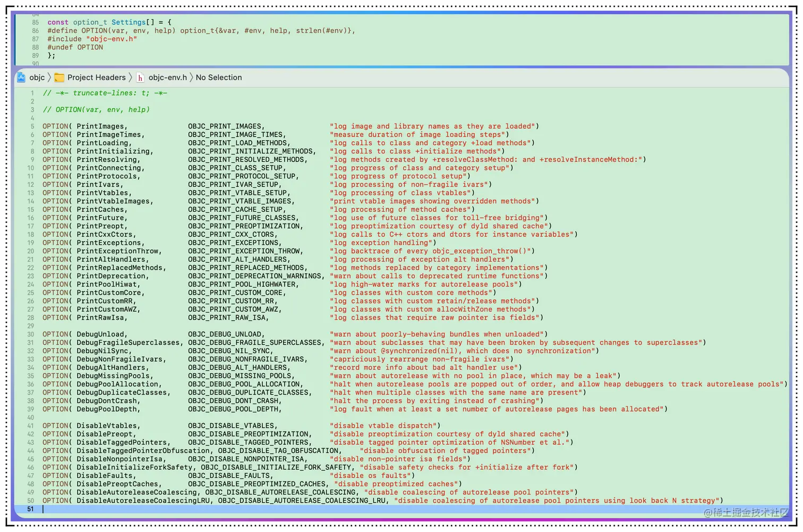Screen dimensions: 803x532
Task: Click the DebugPoolDepth option name
Action: 107,409
